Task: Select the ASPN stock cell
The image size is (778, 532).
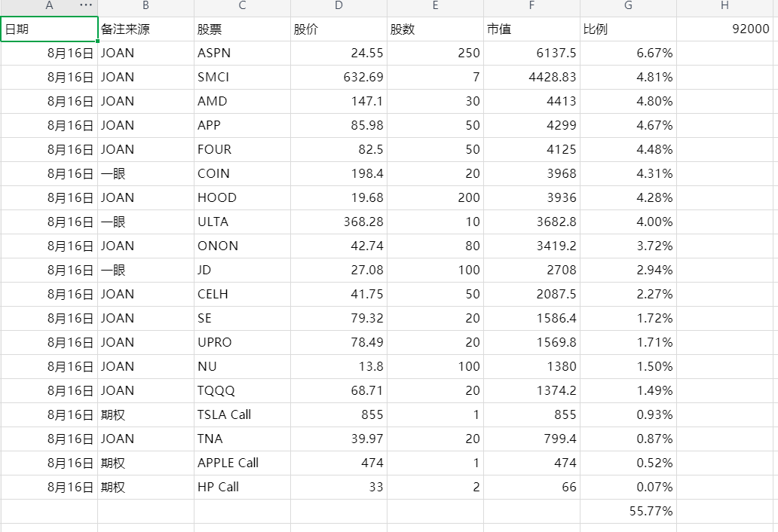Action: tap(242, 54)
